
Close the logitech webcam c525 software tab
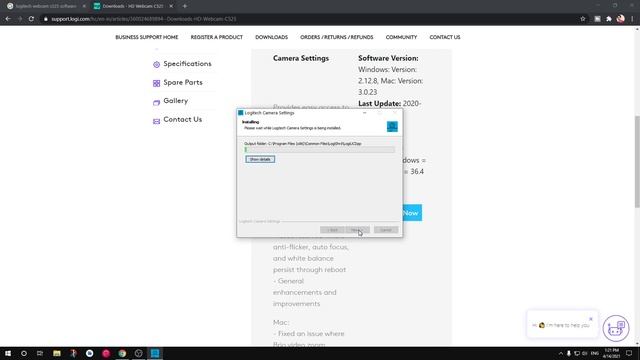click(84, 6)
